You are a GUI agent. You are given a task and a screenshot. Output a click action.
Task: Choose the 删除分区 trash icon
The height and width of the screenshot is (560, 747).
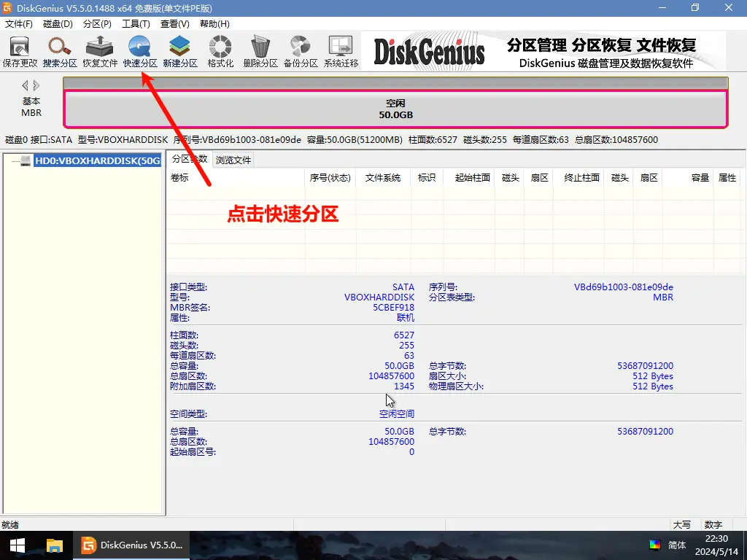tap(260, 52)
